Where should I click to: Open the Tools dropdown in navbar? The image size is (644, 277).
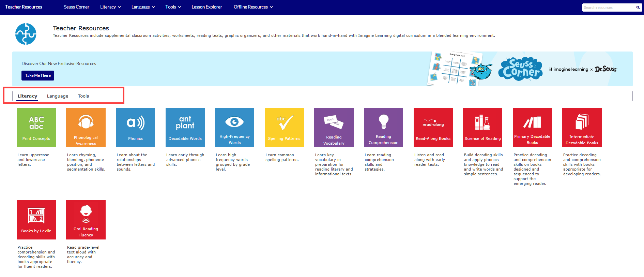[173, 7]
